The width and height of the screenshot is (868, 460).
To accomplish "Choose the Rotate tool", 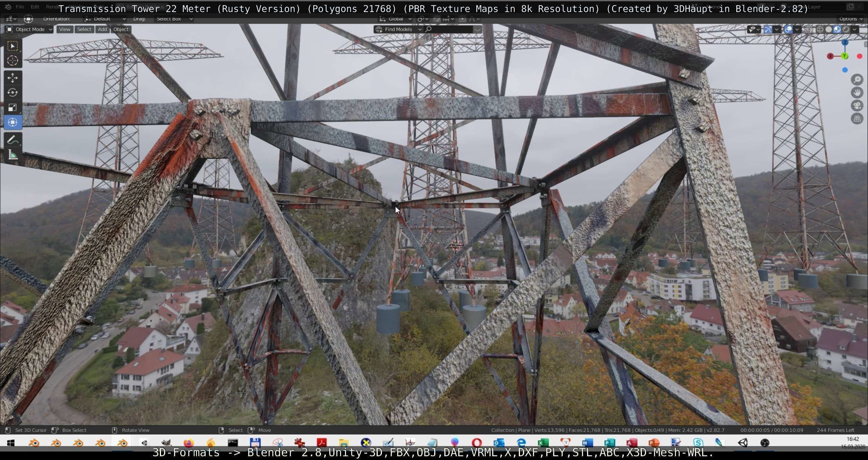I will pyautogui.click(x=12, y=93).
